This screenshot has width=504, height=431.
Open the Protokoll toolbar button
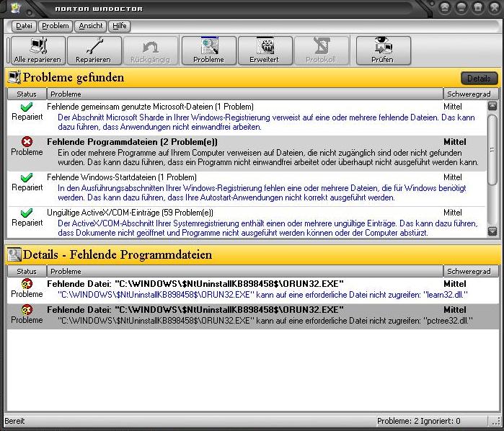pos(322,50)
